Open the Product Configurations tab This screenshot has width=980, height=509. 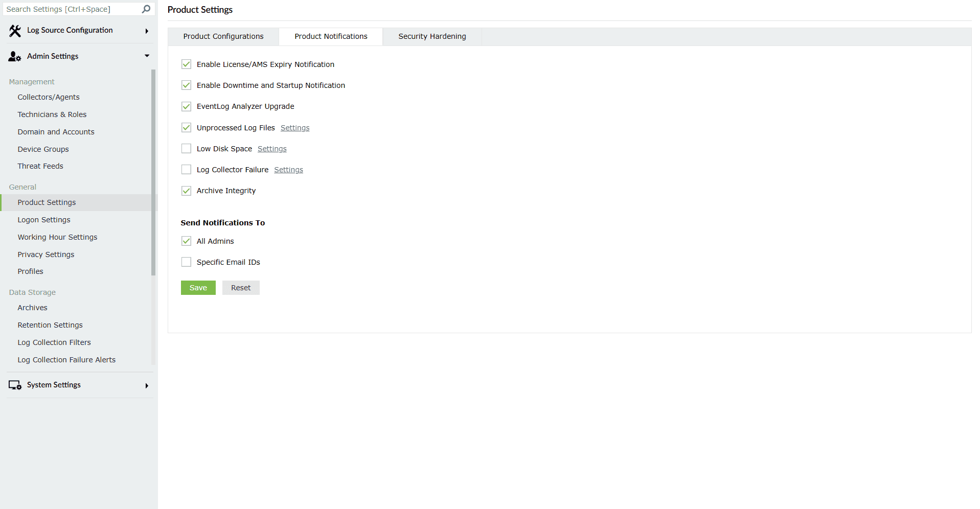(x=223, y=36)
